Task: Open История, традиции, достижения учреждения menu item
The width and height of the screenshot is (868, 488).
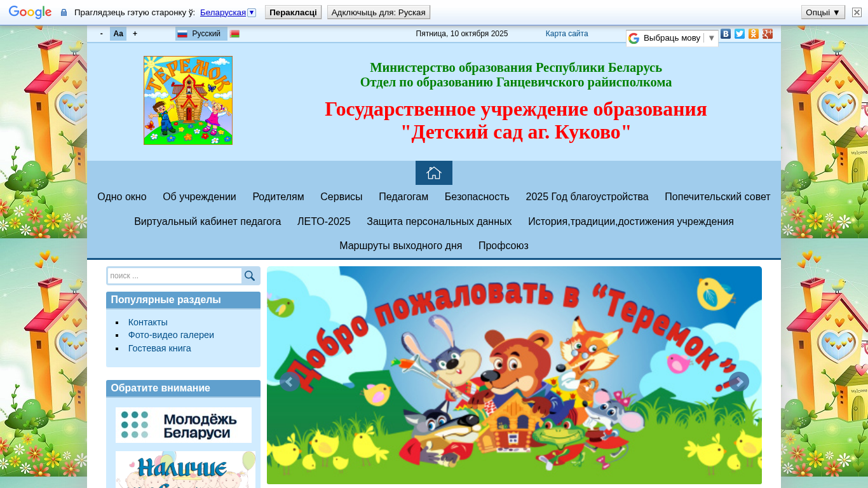Action: (631, 222)
